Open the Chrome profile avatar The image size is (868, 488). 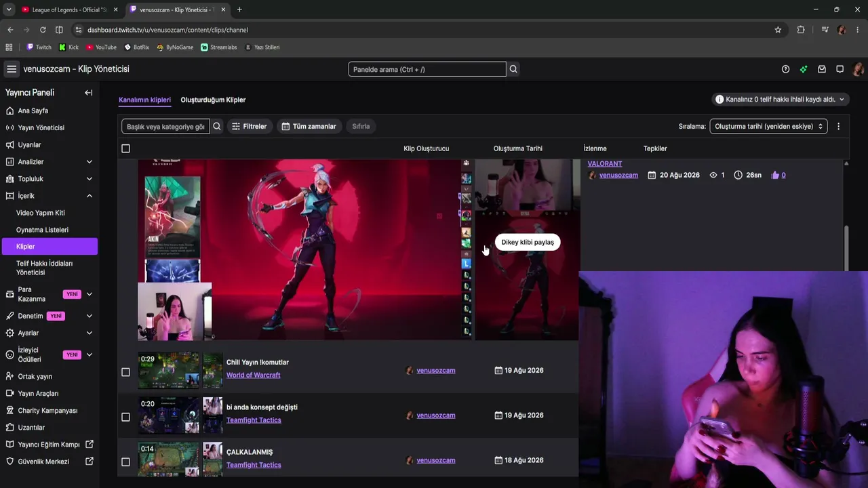click(842, 30)
